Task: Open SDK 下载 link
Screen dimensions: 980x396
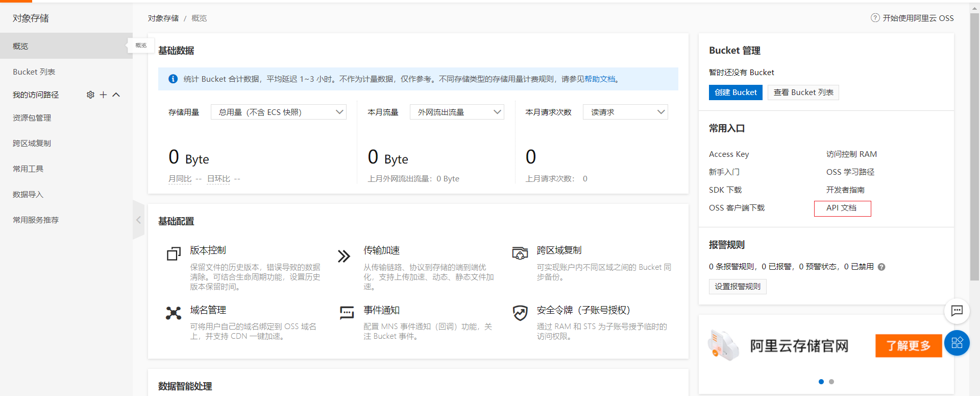Action: [x=725, y=190]
